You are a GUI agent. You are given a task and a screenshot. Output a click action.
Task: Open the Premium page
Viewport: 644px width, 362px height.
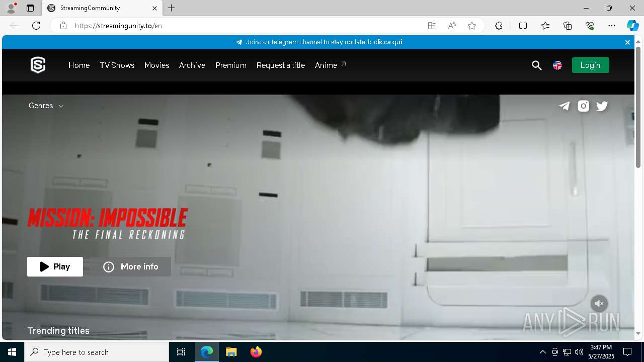coord(231,65)
